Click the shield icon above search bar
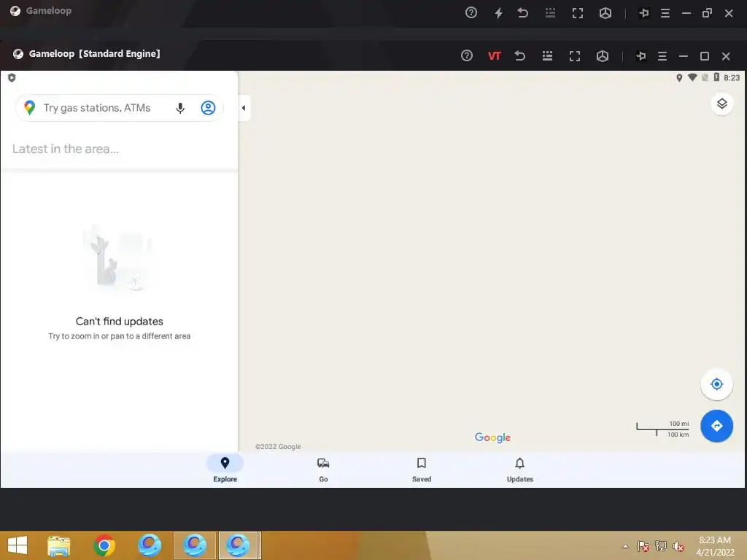This screenshot has height=560, width=747. click(x=12, y=77)
